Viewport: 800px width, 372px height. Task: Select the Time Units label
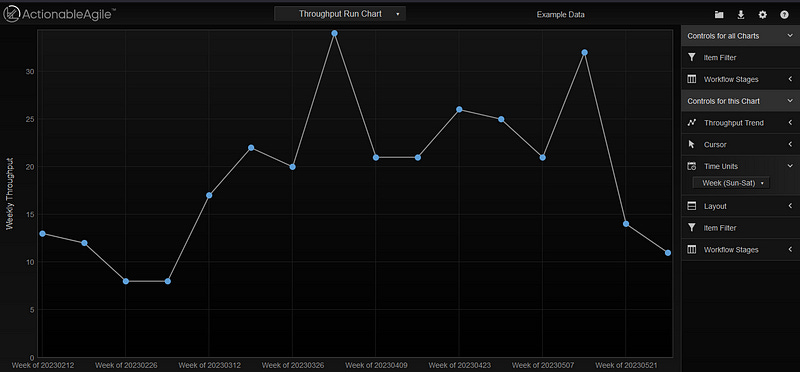720,166
